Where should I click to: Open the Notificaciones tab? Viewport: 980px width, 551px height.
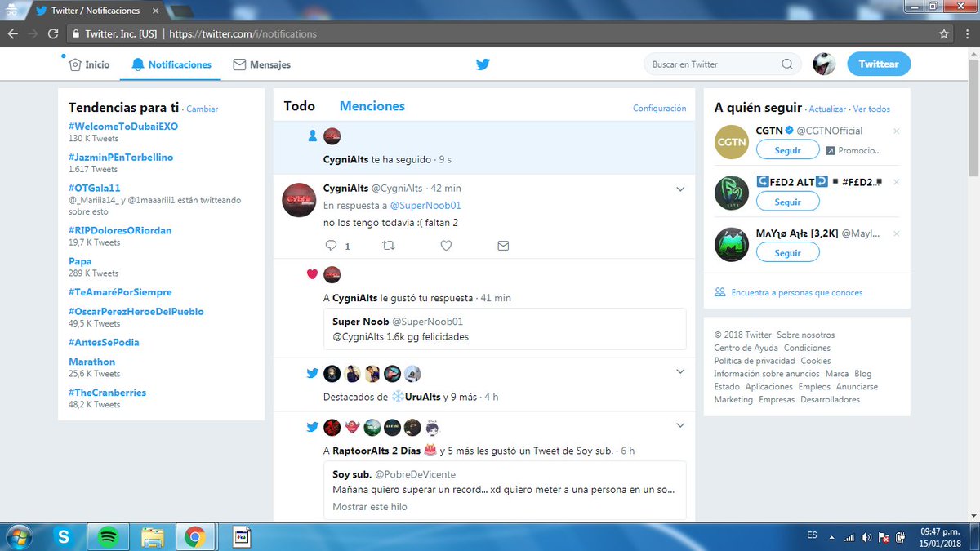[171, 64]
